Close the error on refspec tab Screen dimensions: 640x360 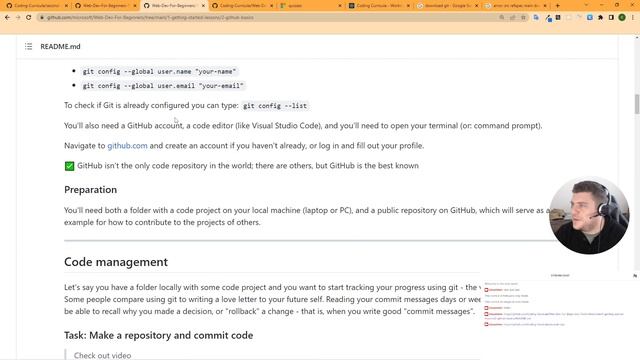point(545,6)
